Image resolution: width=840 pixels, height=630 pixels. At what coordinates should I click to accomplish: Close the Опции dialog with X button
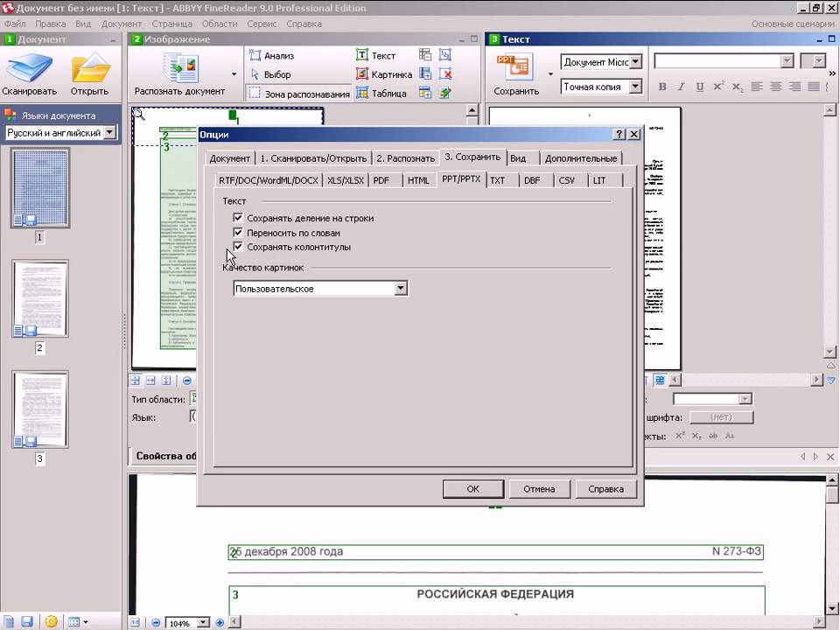click(633, 135)
